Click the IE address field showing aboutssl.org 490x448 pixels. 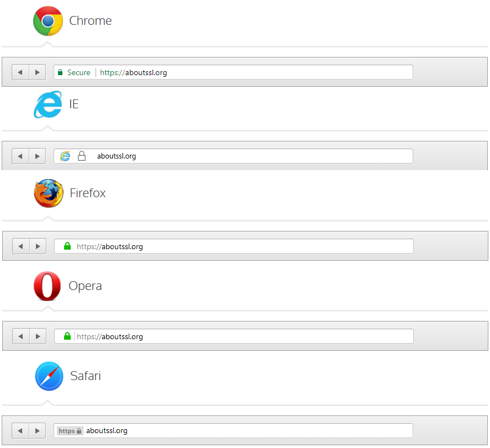pyautogui.click(x=233, y=156)
